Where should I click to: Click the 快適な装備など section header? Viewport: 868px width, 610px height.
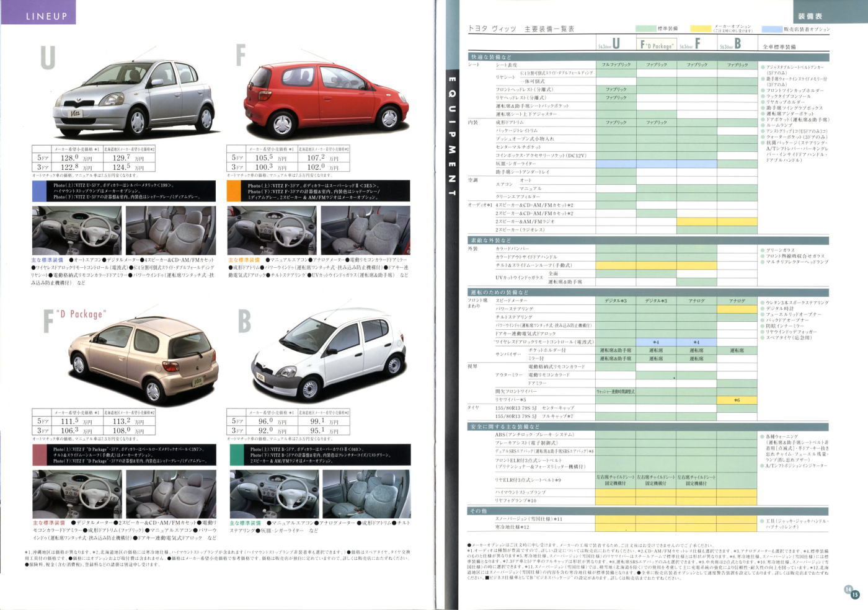click(x=491, y=56)
